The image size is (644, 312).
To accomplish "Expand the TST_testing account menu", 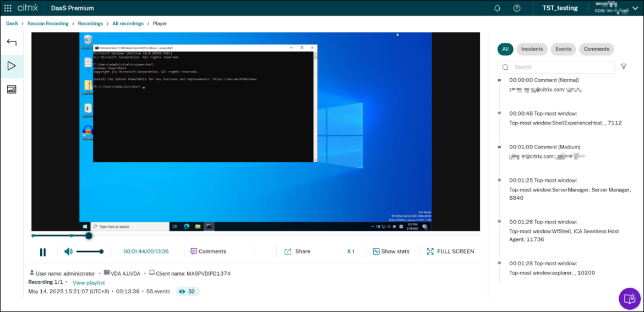I will click(560, 8).
